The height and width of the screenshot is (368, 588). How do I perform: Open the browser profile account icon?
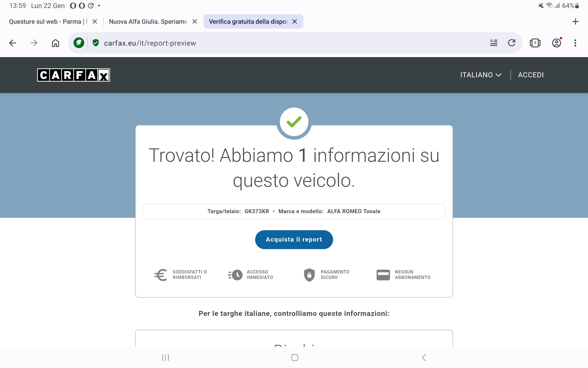[557, 43]
